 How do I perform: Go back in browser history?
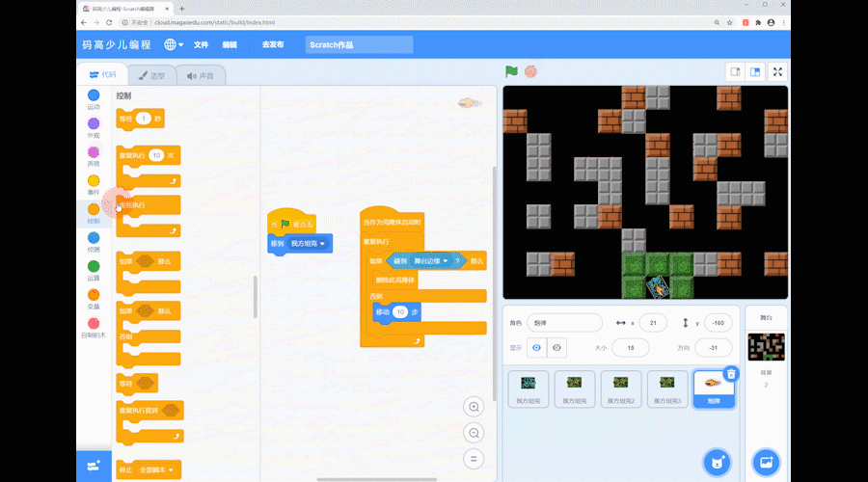84,23
